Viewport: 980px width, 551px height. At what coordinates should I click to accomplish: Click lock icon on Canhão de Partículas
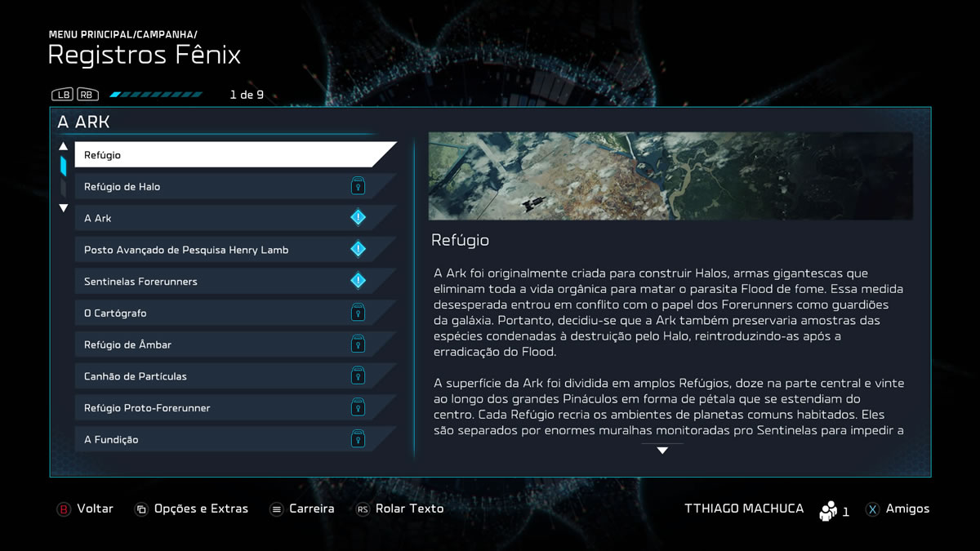[x=358, y=376]
